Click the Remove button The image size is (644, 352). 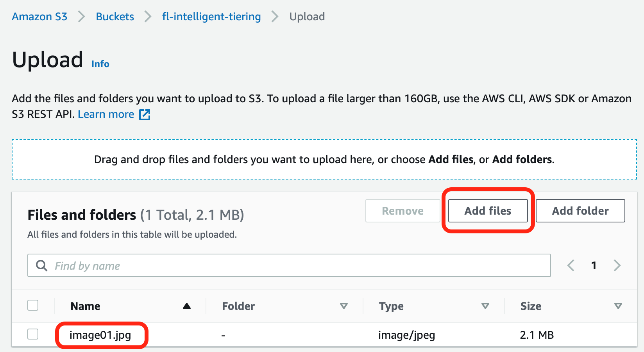(x=402, y=211)
